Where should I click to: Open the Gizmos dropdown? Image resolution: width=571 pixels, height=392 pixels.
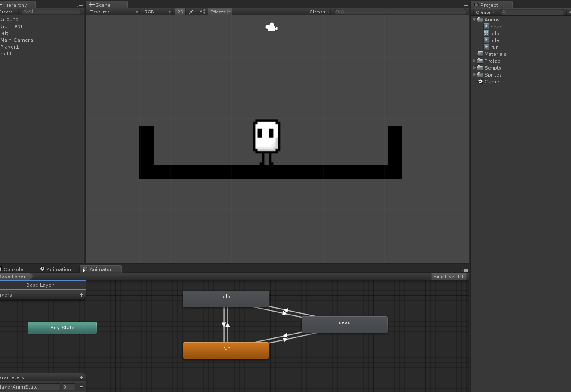(319, 12)
